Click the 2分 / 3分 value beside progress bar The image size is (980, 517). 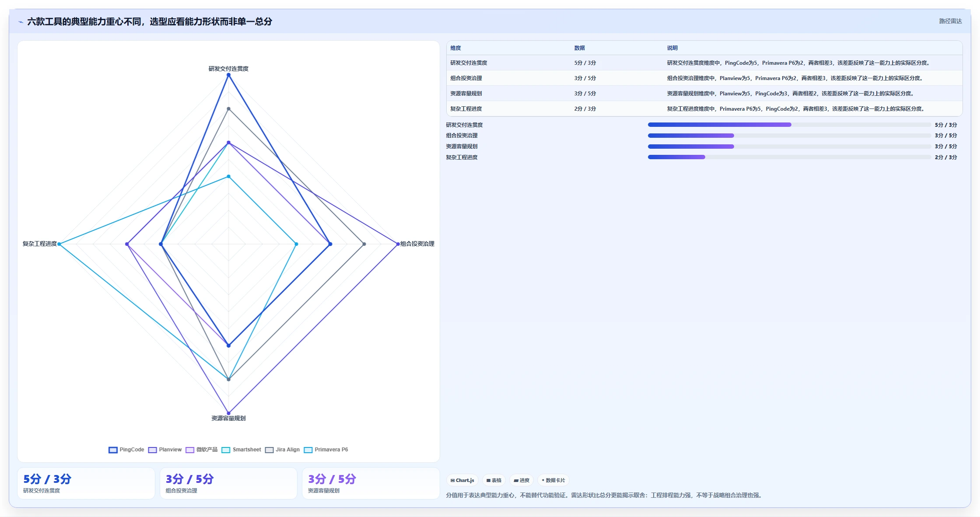[946, 157]
